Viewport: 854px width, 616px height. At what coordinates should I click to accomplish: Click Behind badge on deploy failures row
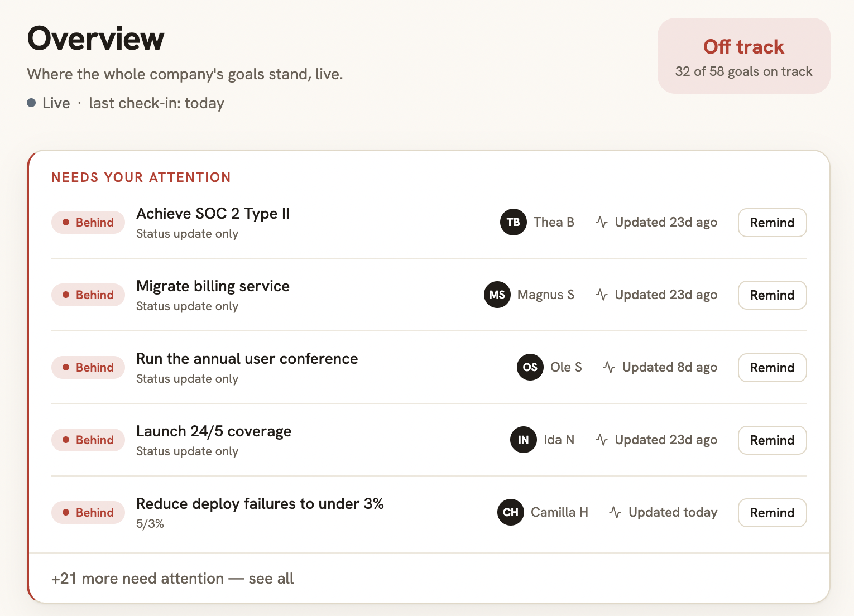click(88, 512)
